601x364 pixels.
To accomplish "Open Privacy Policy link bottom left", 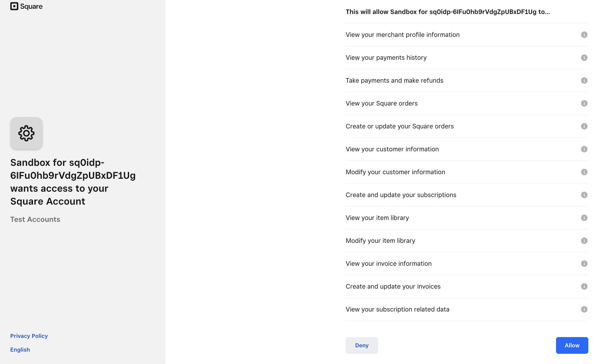I will tap(29, 336).
